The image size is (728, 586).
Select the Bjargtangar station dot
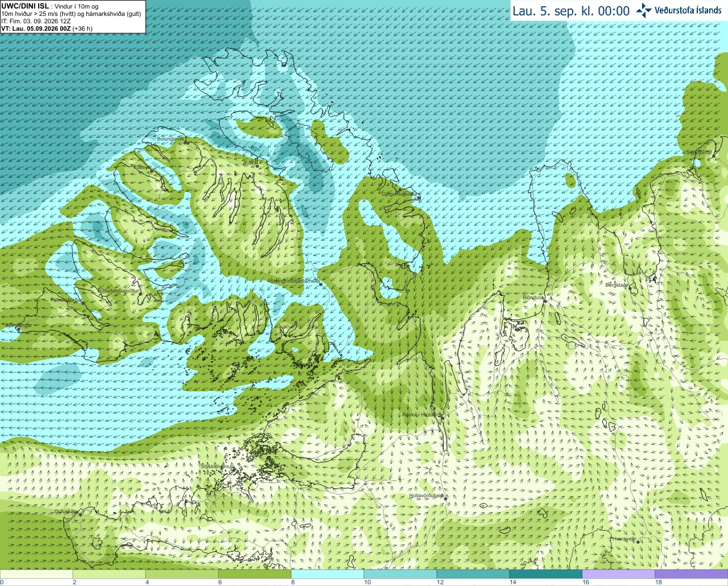pos(19,329)
